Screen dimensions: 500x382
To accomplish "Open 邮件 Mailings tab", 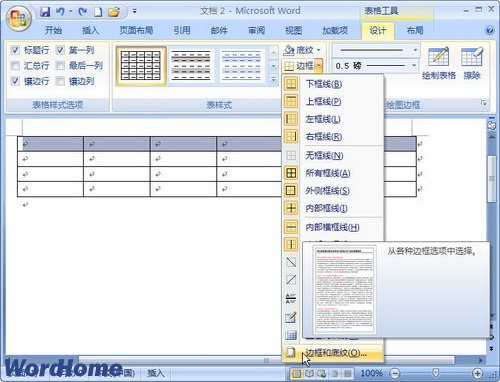I will click(219, 31).
